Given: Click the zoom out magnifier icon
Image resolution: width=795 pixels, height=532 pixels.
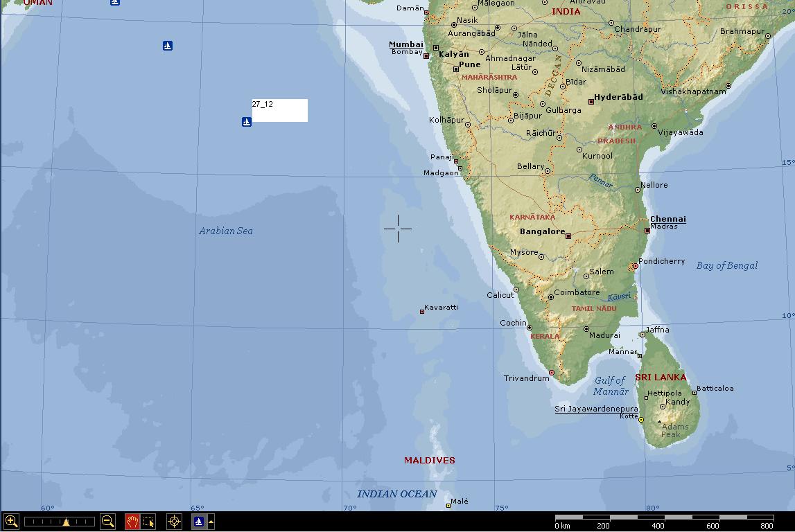Looking at the screenshot, I should click(107, 521).
